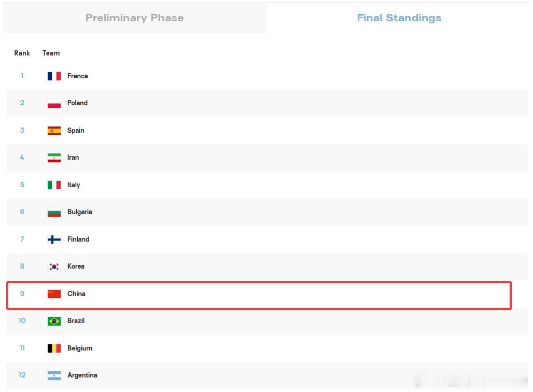This screenshot has height=392, width=533.
Task: Click the Bulgaria flag icon
Action: [x=54, y=212]
